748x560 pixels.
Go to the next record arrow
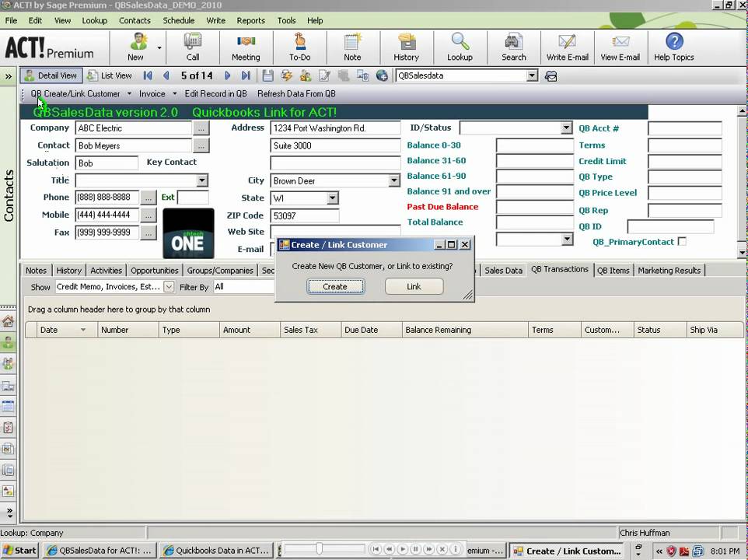tap(227, 75)
